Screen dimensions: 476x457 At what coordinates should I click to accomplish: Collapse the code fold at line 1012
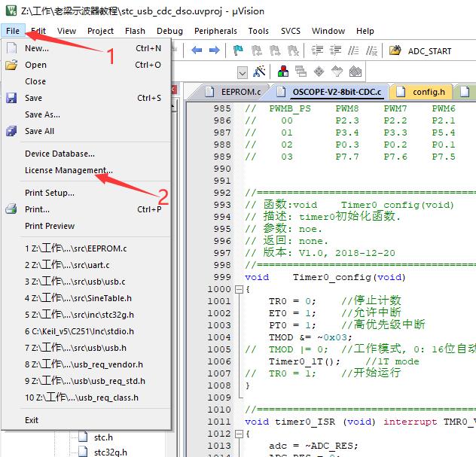(x=240, y=434)
